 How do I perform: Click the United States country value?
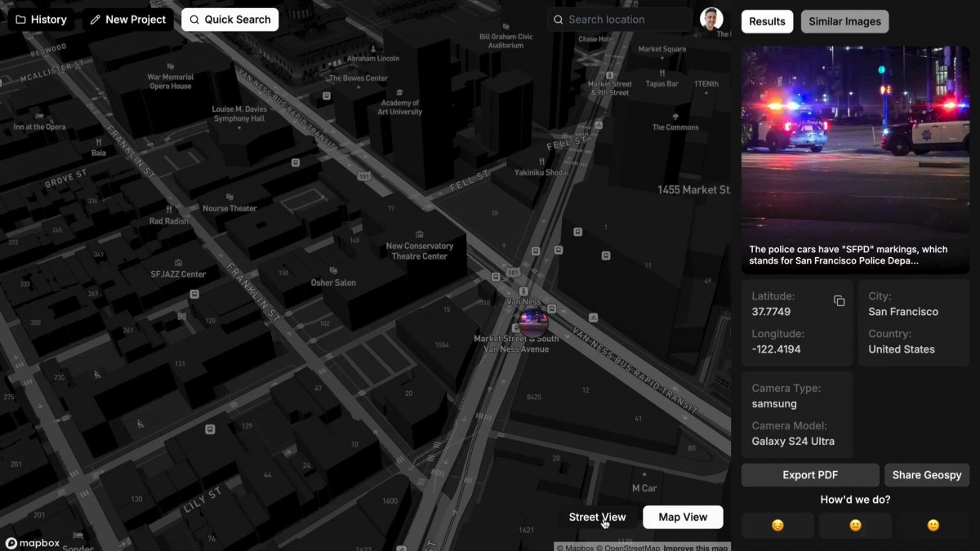pyautogui.click(x=902, y=349)
